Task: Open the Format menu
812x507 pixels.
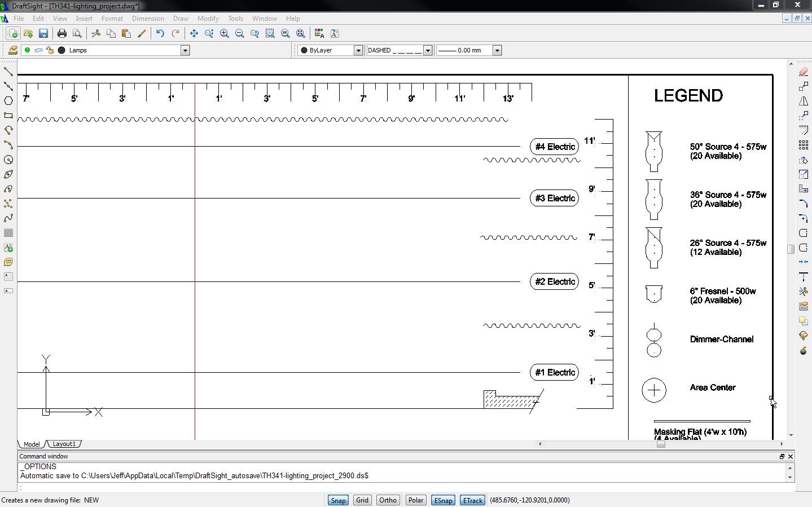Action: (x=112, y=19)
